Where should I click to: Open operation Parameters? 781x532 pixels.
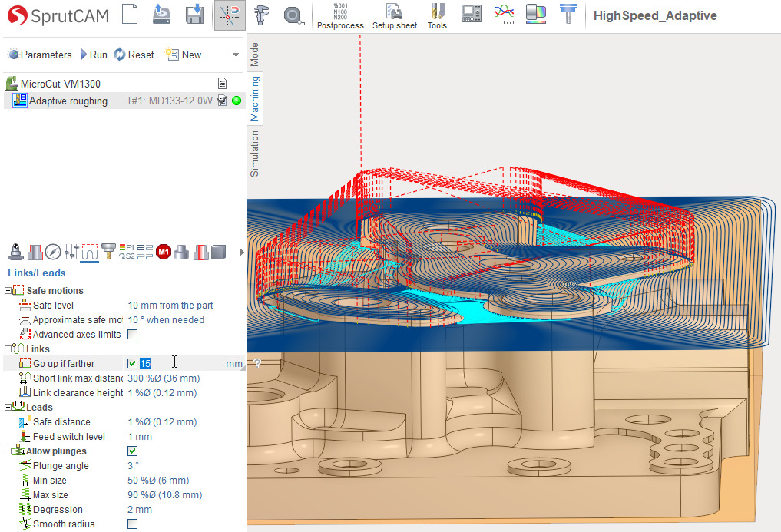point(40,55)
